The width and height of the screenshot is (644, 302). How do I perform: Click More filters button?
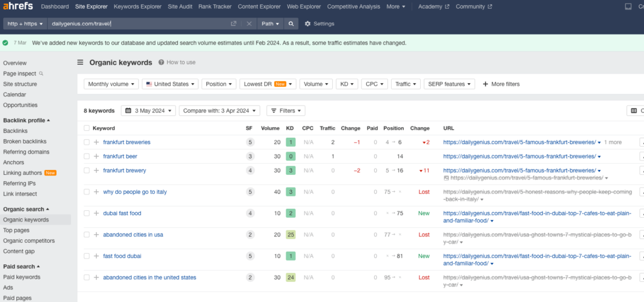pyautogui.click(x=501, y=84)
